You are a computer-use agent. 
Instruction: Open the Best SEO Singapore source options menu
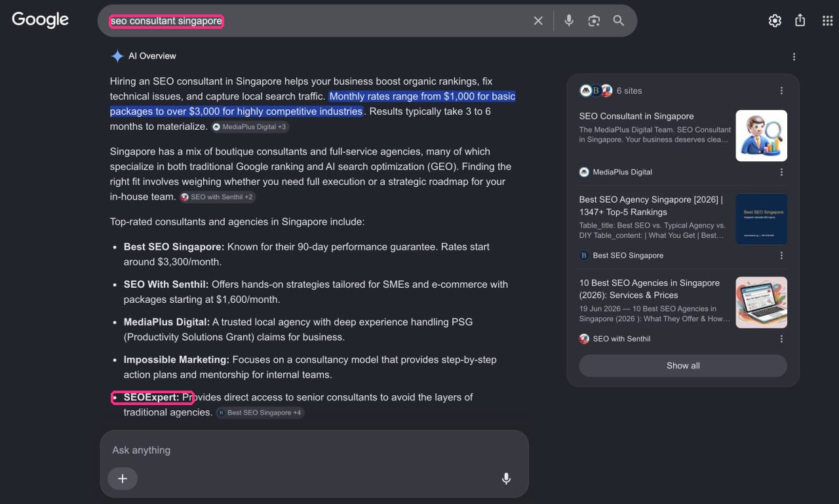[x=781, y=256]
